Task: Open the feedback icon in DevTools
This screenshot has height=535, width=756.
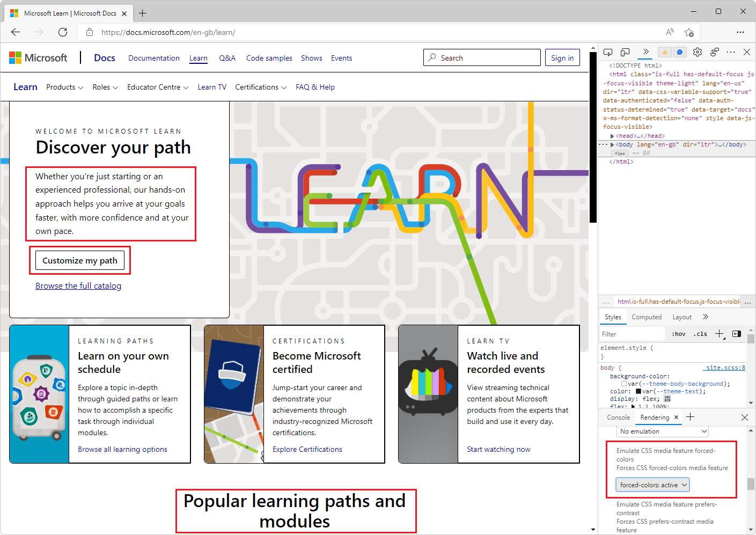Action: point(680,52)
